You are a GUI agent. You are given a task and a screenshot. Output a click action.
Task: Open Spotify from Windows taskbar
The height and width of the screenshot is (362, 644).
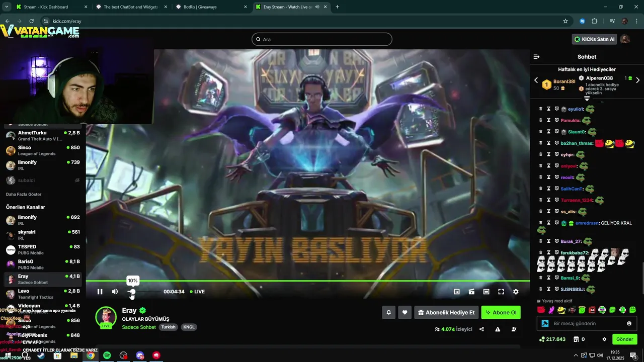point(107,355)
